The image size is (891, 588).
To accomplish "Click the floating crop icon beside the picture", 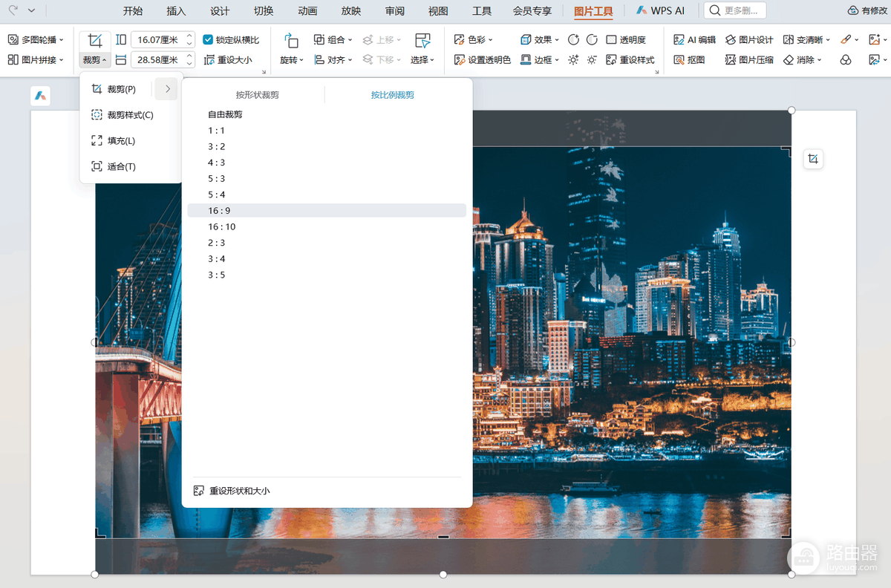I will click(x=813, y=159).
